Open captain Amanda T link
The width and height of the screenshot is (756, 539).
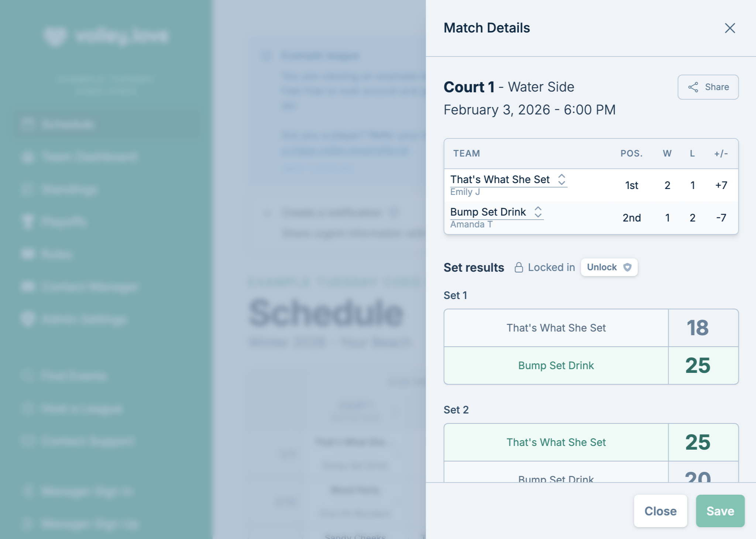click(x=471, y=224)
